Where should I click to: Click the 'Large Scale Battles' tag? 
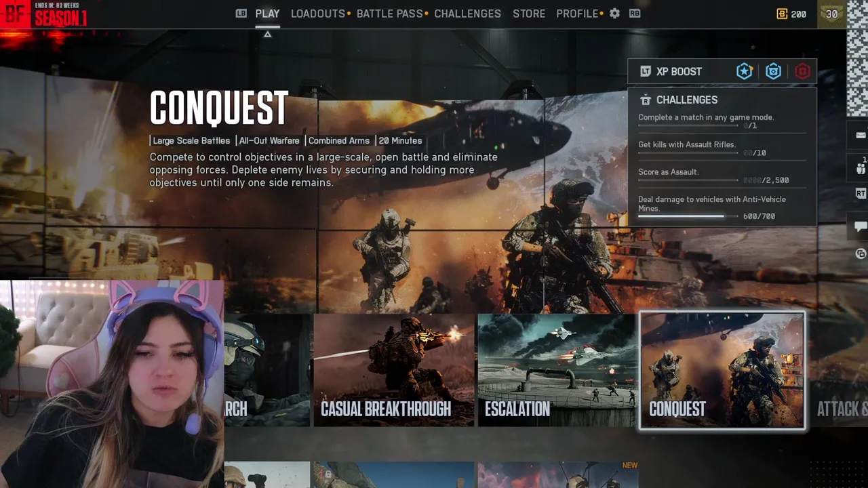click(191, 141)
